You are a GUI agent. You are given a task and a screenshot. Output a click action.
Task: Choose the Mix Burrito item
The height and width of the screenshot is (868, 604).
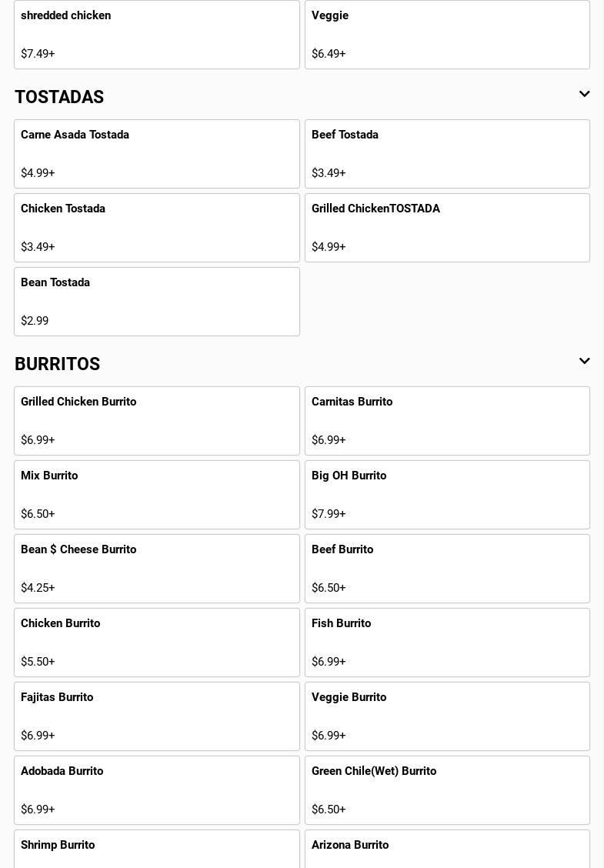coord(157,495)
